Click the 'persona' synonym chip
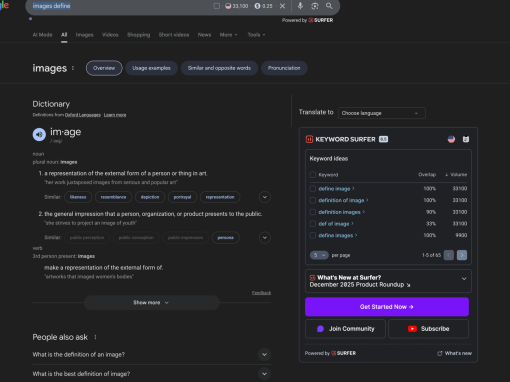Image resolution: width=510 pixels, height=382 pixels. click(x=226, y=238)
